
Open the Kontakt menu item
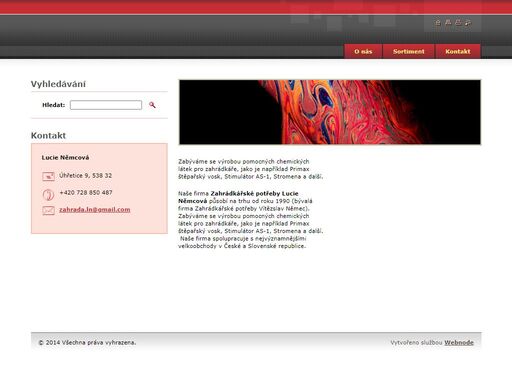click(458, 51)
